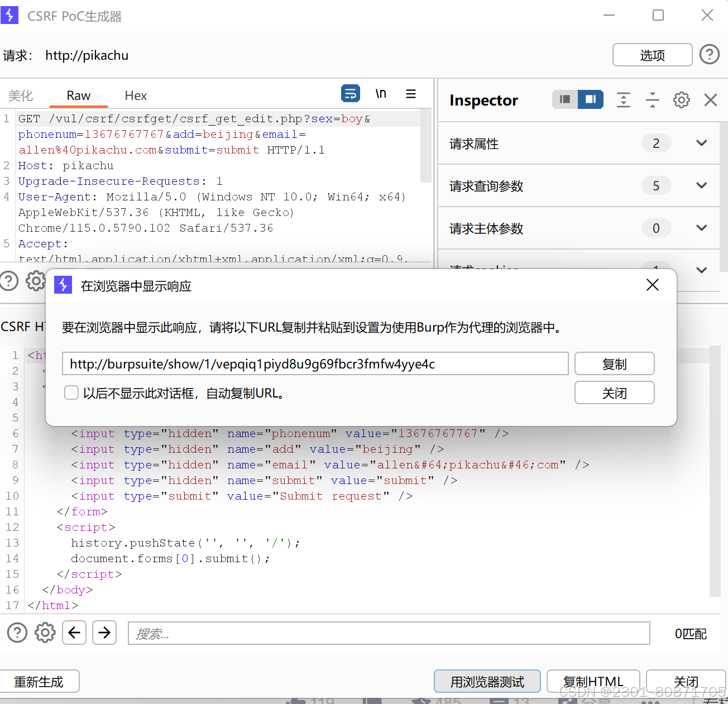Open gear settings below request editor
Image resolution: width=728 pixels, height=704 pixels.
(36, 281)
